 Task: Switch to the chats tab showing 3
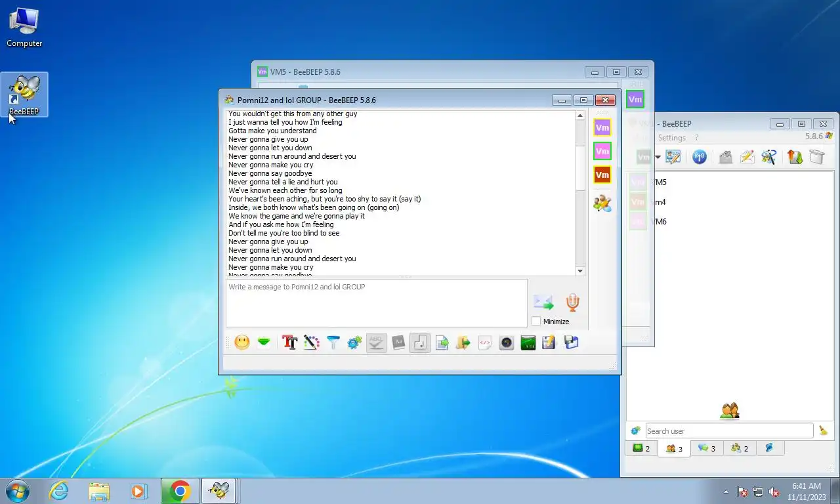(707, 448)
